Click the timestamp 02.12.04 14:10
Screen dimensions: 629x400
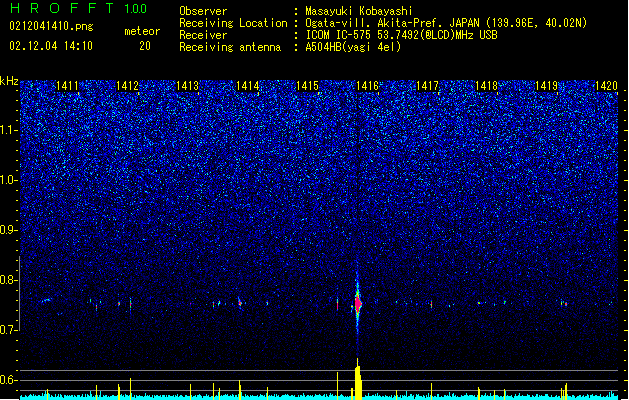51,46
